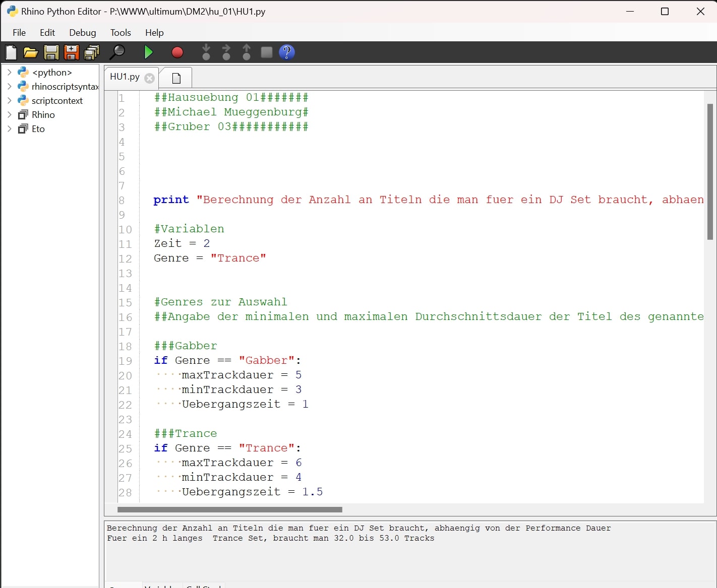Save the script under a new name

[x=71, y=52]
